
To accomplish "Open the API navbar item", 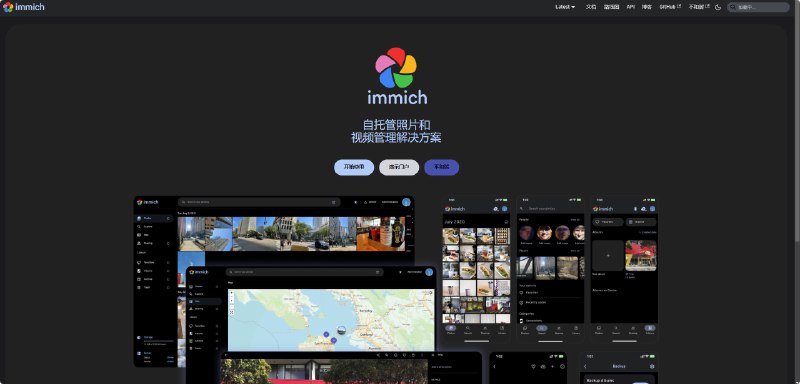I will (x=631, y=7).
